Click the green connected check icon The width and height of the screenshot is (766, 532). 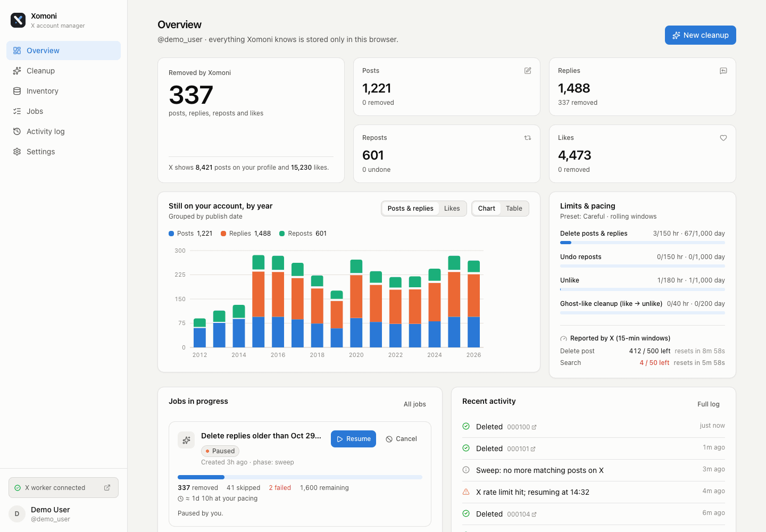click(18, 488)
